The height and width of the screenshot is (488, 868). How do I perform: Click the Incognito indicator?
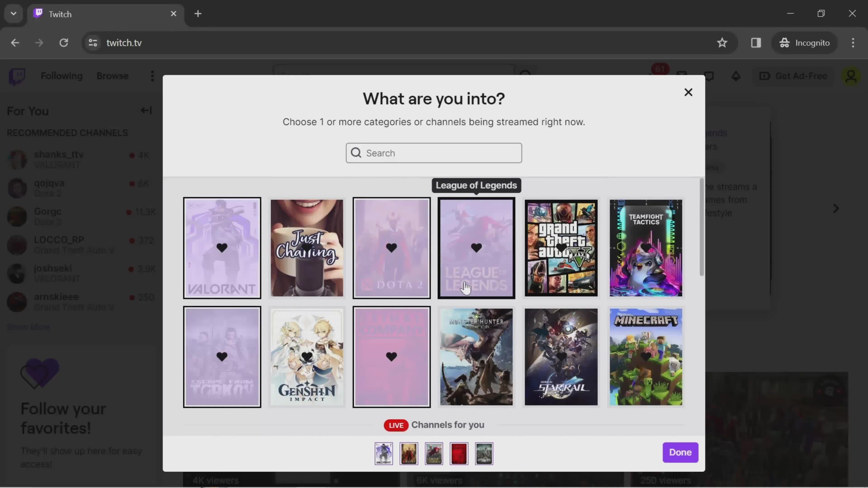(x=804, y=43)
